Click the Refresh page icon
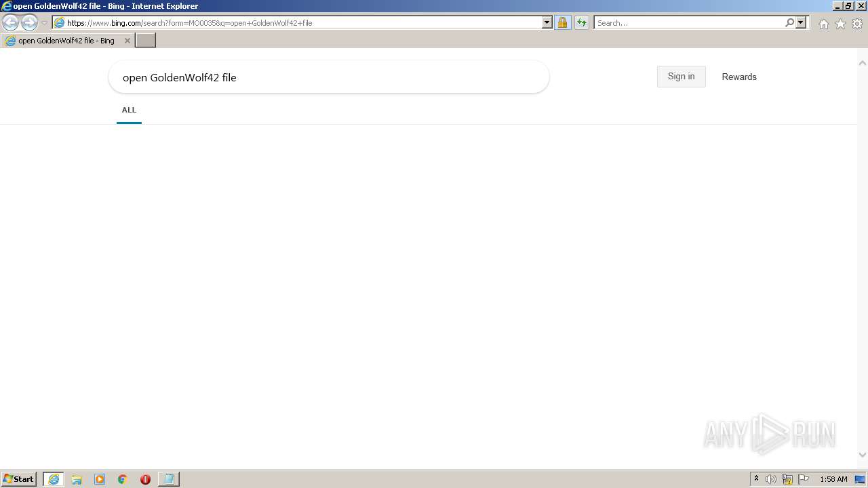The image size is (868, 488). coord(582,22)
